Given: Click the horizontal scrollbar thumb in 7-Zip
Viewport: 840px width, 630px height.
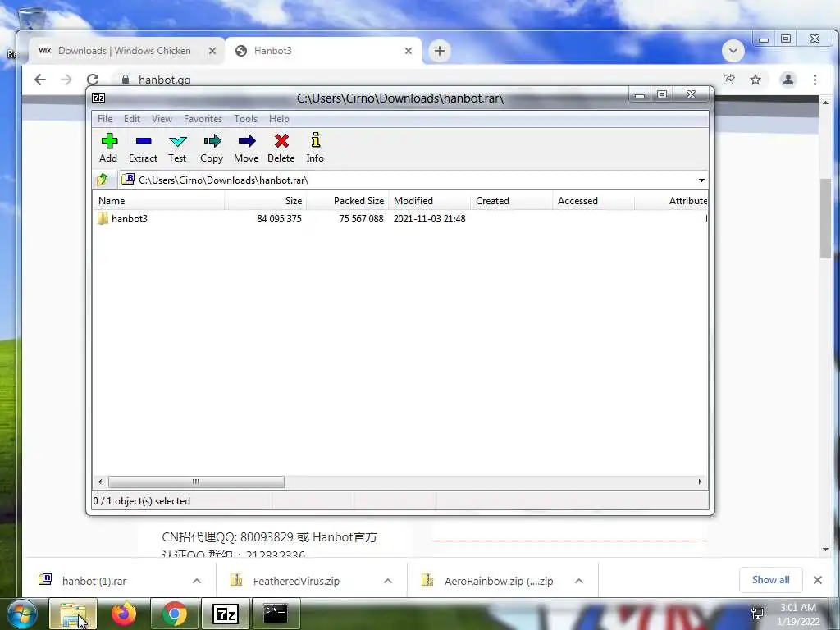Looking at the screenshot, I should [196, 482].
